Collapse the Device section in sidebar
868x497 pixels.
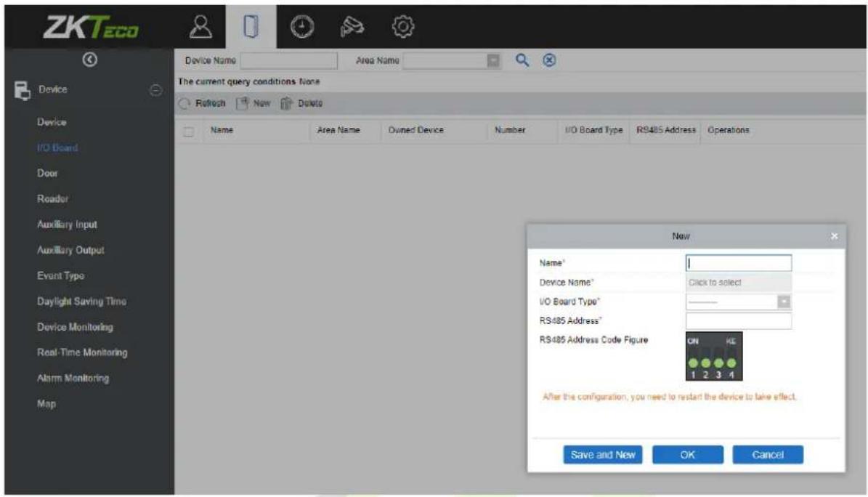click(x=155, y=90)
